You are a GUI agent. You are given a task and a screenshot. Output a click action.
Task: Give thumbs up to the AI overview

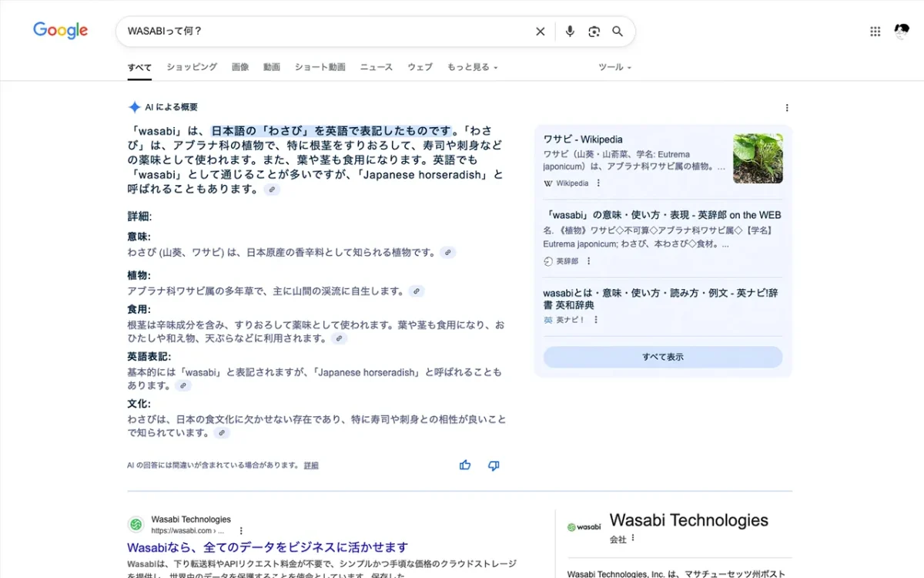click(x=465, y=465)
